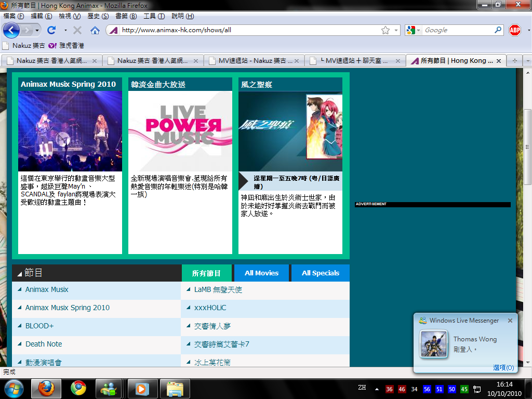Open the 韓流金曲大放送 card heading
This screenshot has width=532, height=399.
pos(158,85)
